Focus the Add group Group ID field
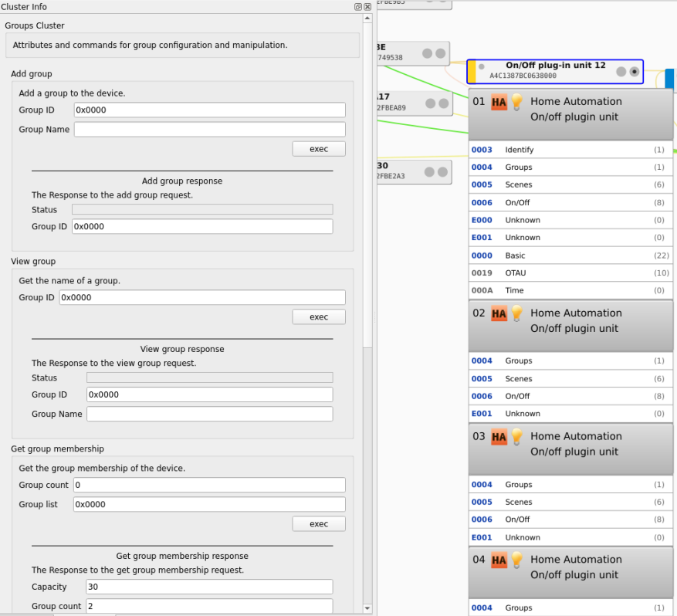 point(209,110)
